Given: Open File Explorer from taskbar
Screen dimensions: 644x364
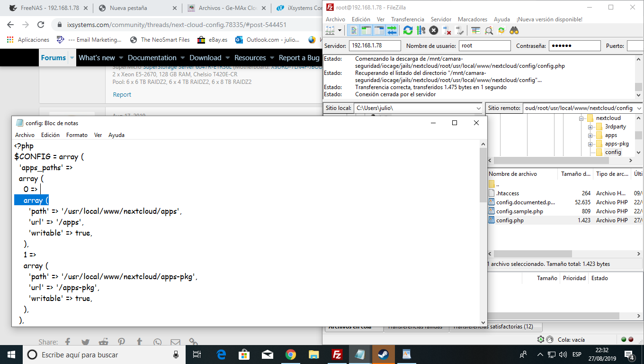Looking at the screenshot, I should tap(313, 355).
